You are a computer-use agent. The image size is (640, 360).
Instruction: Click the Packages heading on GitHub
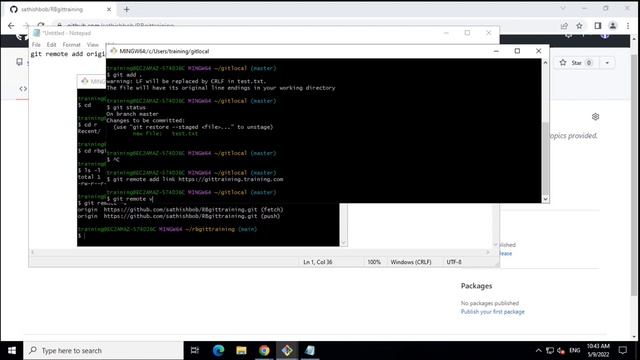[x=476, y=286]
